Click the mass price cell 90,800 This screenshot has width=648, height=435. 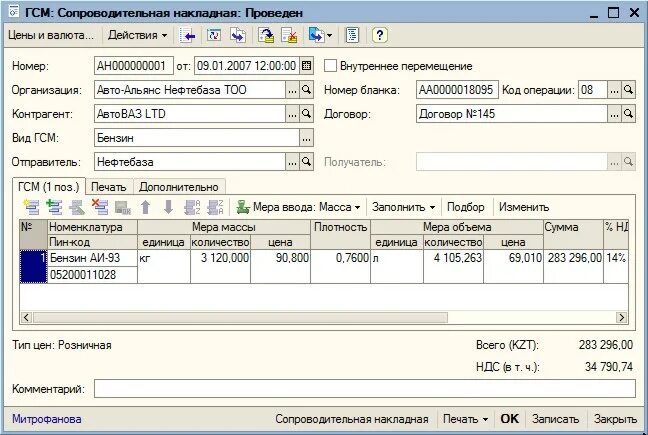click(281, 266)
